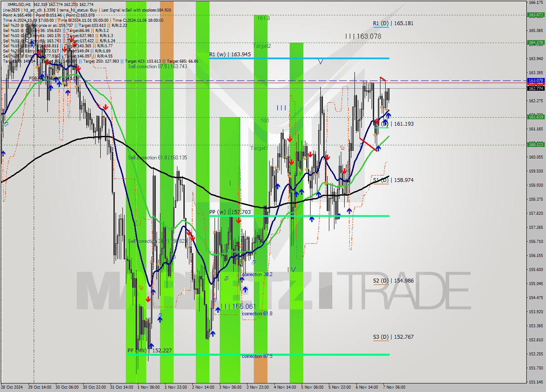Click the 161.8 Fibonacci label at top
Image resolution: width=546 pixels, height=392 pixels.
pos(263,18)
